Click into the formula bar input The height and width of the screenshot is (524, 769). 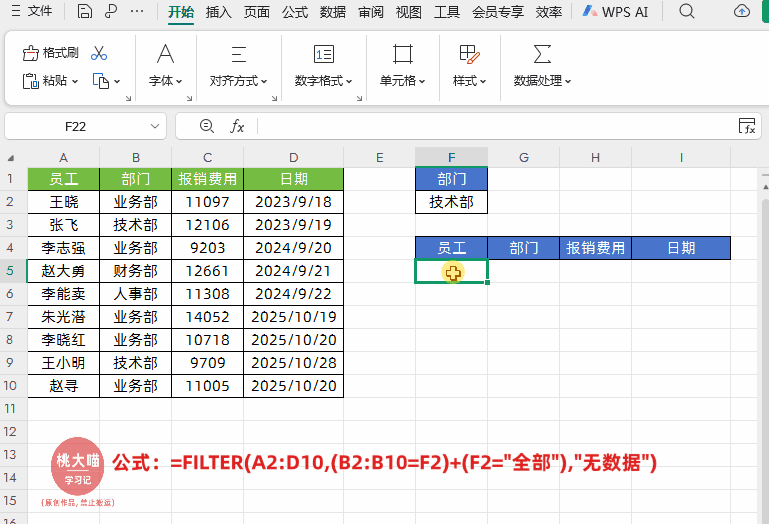point(495,127)
